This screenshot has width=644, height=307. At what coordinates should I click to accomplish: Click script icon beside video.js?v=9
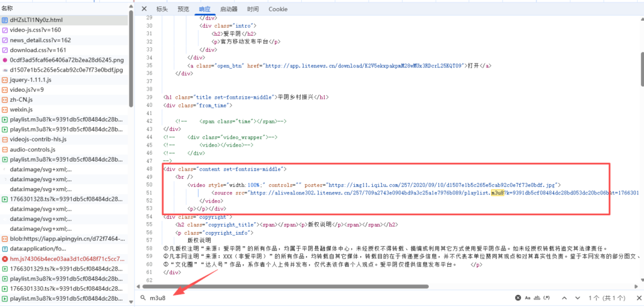[x=5, y=89]
